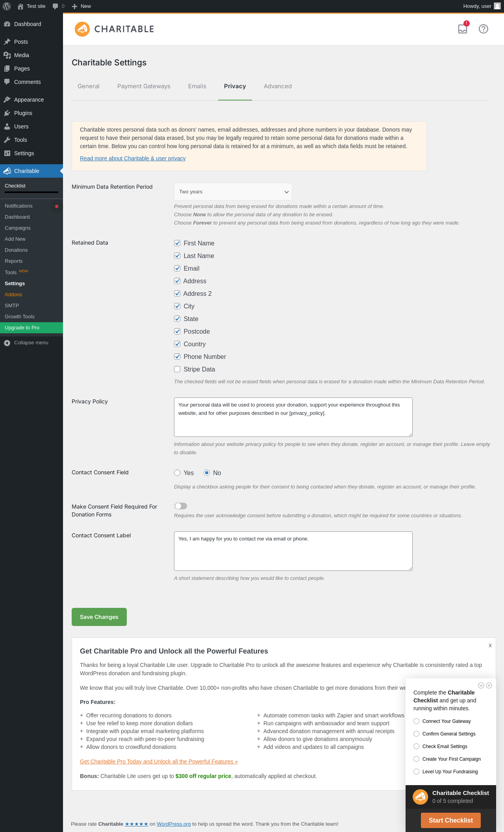Click the Charitable megaphone logo in header

click(x=82, y=29)
